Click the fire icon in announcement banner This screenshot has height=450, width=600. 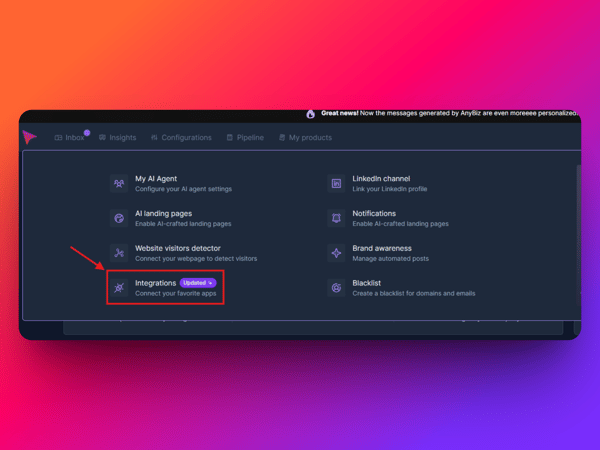312,114
